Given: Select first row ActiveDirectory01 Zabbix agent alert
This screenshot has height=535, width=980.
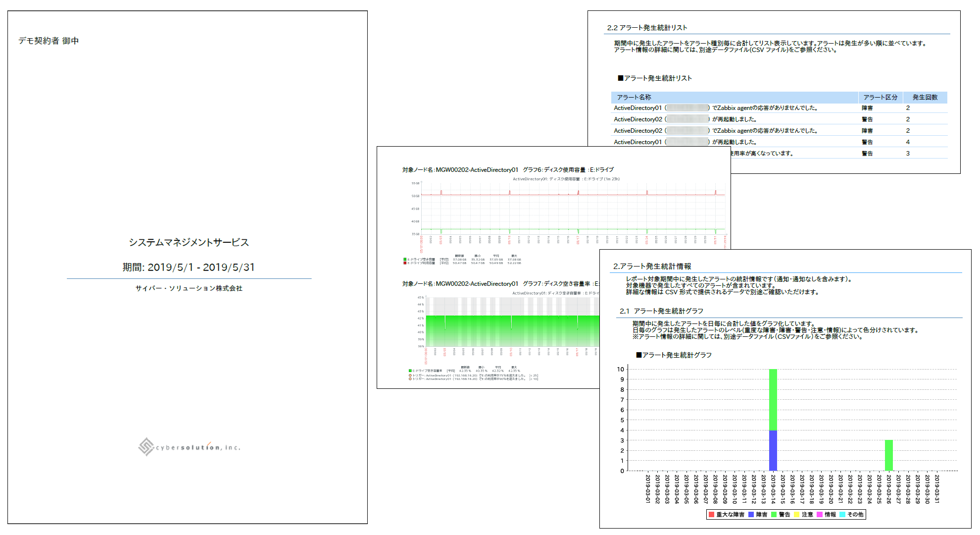Looking at the screenshot, I should (780, 108).
